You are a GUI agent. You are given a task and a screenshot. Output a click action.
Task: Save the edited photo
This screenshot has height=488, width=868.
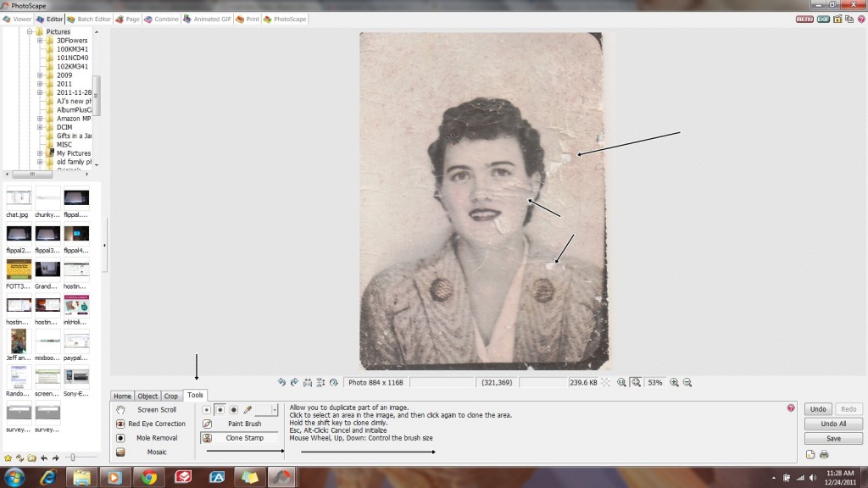point(832,438)
